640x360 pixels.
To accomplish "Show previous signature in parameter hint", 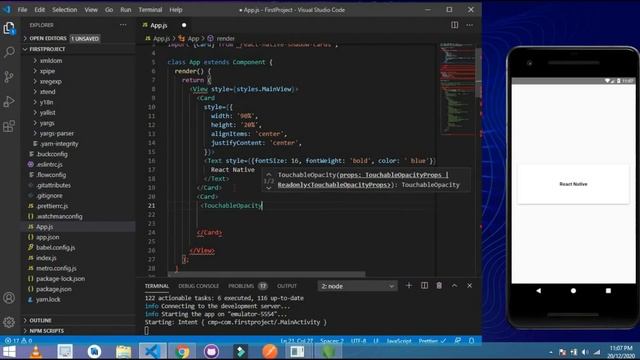I will click(x=269, y=174).
